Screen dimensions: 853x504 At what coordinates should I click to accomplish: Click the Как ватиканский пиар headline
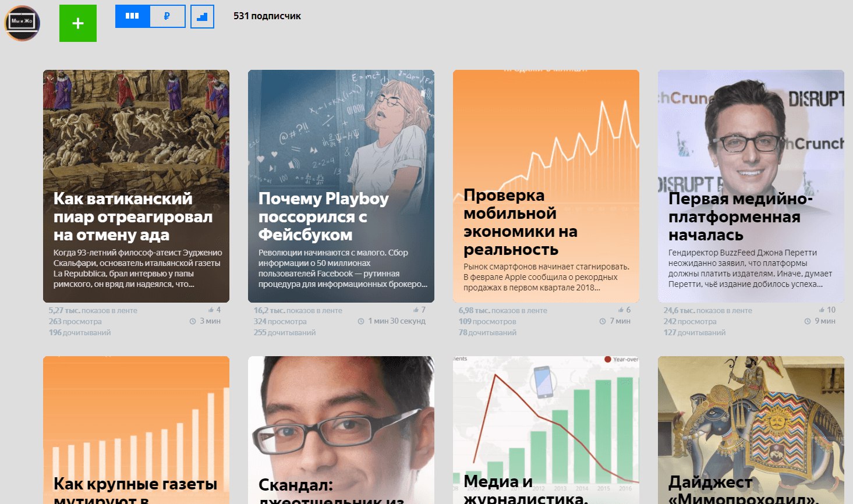133,216
